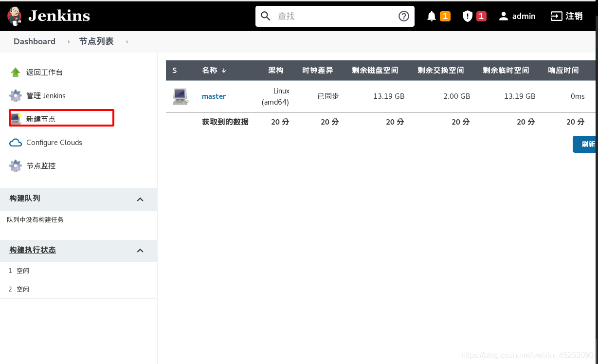The height and width of the screenshot is (364, 598).
Task: Open Configure Clouds sidebar link
Action: 54,143
